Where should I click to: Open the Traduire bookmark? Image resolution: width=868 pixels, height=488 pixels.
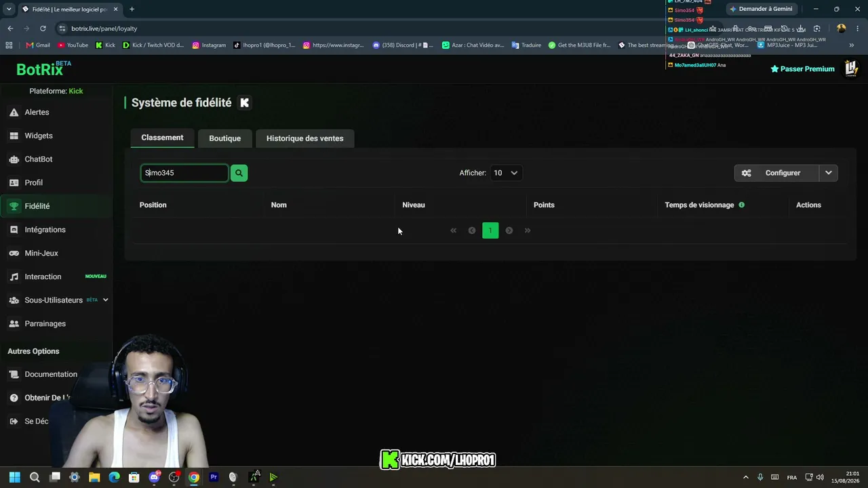click(526, 45)
